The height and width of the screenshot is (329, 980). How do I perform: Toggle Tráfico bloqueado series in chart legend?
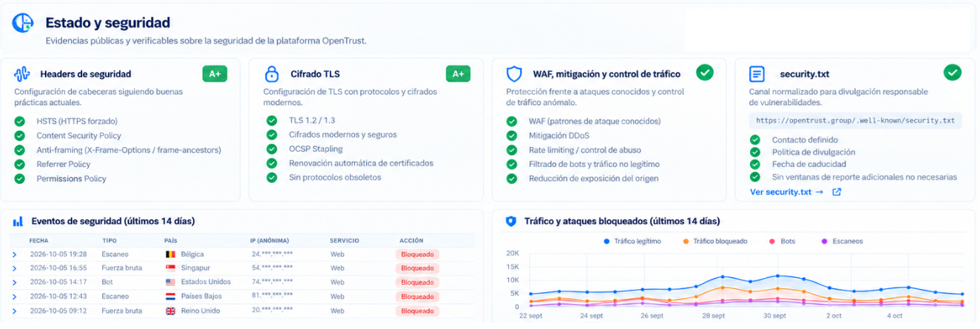click(715, 241)
